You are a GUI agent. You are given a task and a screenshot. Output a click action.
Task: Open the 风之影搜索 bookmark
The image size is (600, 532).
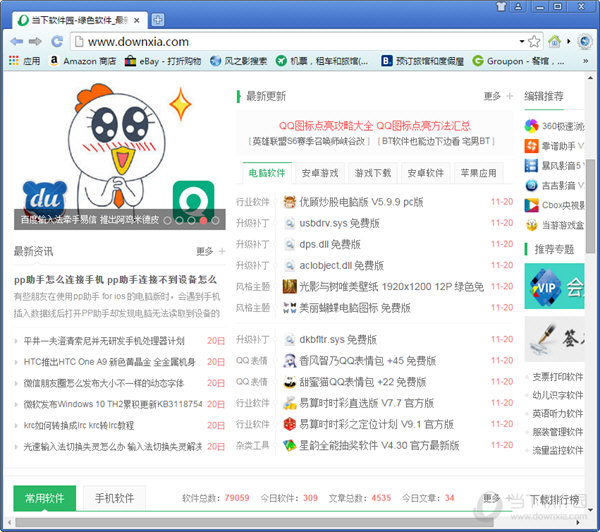(238, 61)
